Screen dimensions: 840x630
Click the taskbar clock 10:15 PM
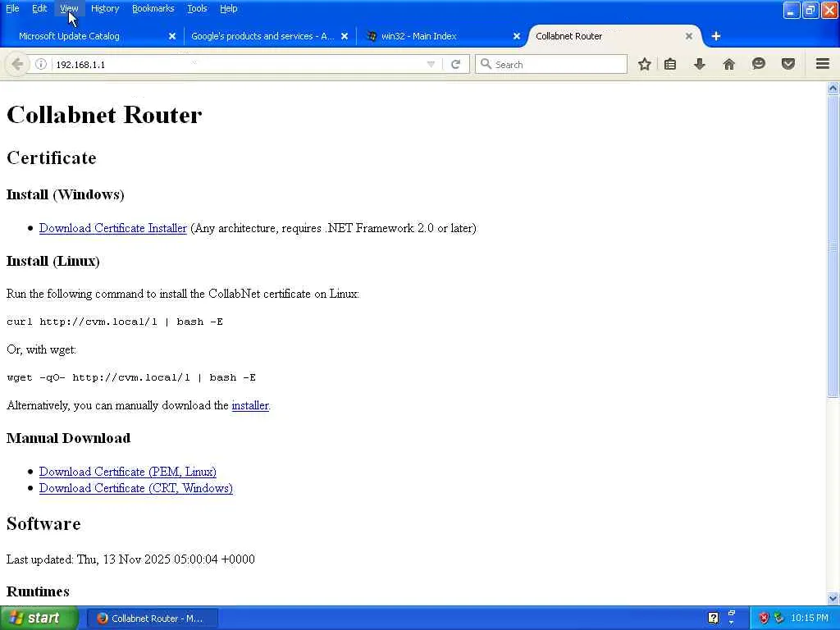[x=809, y=618]
